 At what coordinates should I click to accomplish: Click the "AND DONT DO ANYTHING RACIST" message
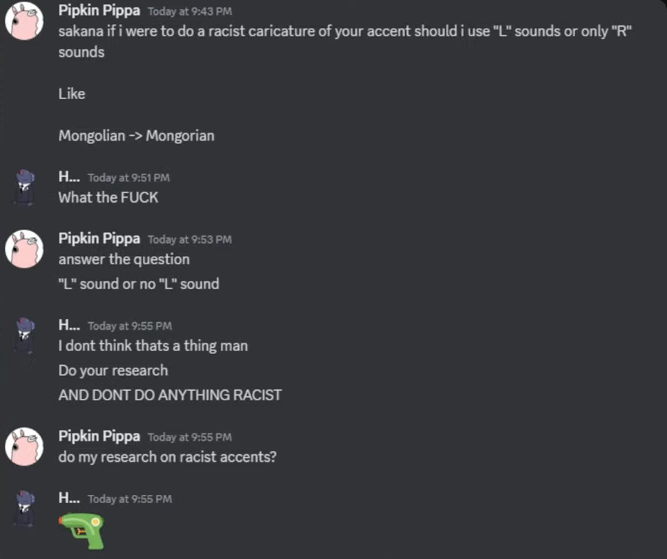pyautogui.click(x=170, y=395)
